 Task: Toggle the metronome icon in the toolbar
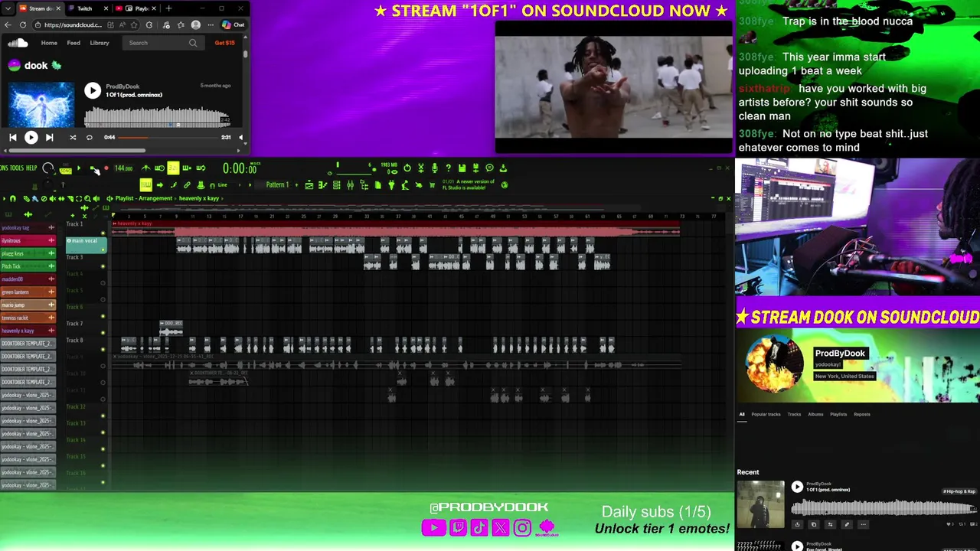(145, 168)
